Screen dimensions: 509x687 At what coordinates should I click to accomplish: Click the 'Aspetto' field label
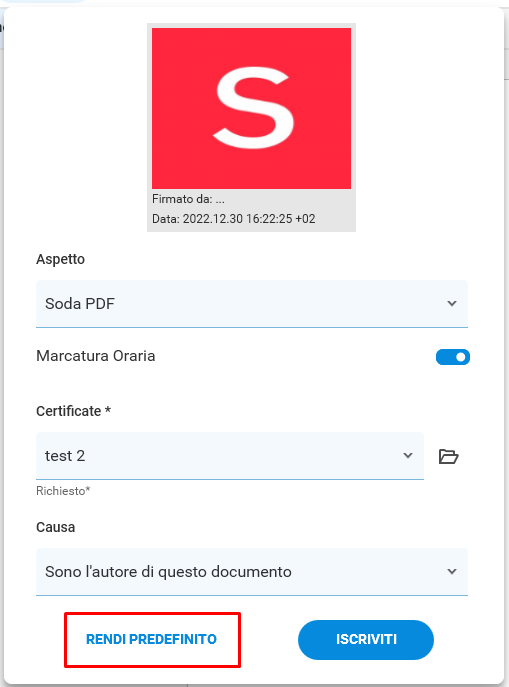click(60, 259)
